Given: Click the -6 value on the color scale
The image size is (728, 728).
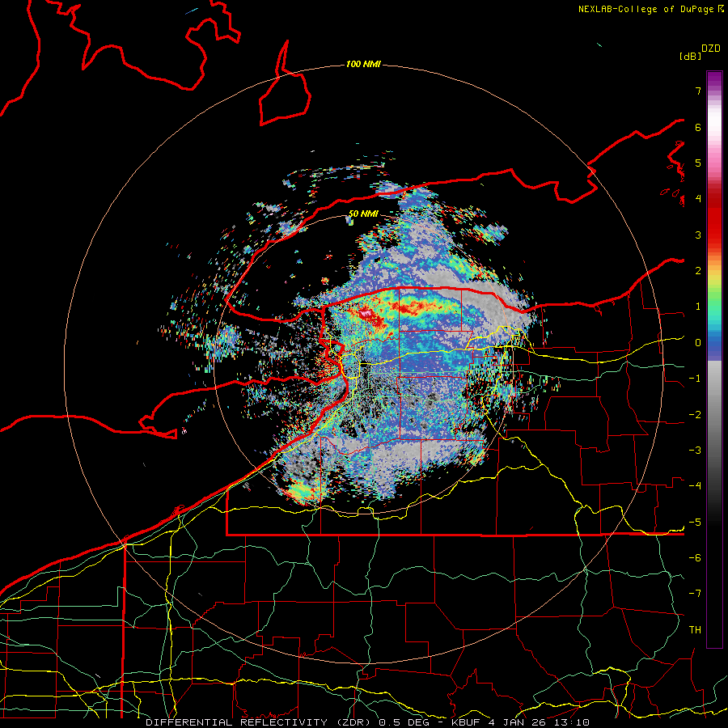Looking at the screenshot, I should click(695, 558).
